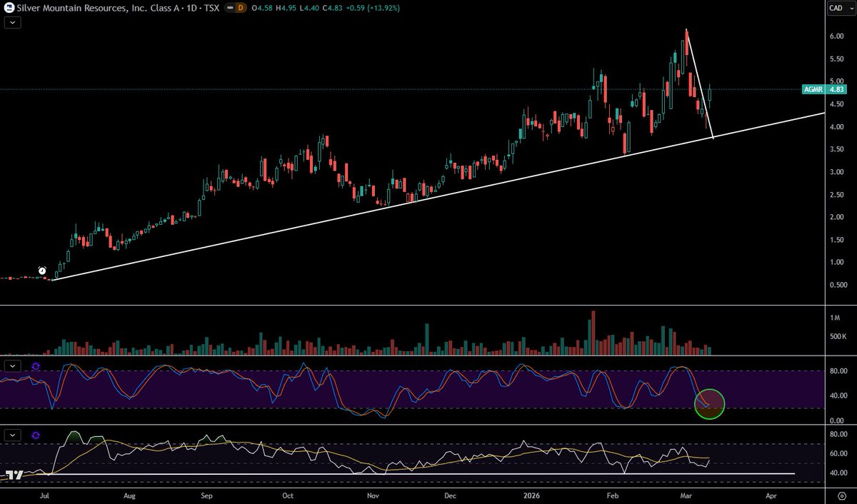857x504 pixels.
Task: Click the 6.00 price scale label
Action: 836,37
